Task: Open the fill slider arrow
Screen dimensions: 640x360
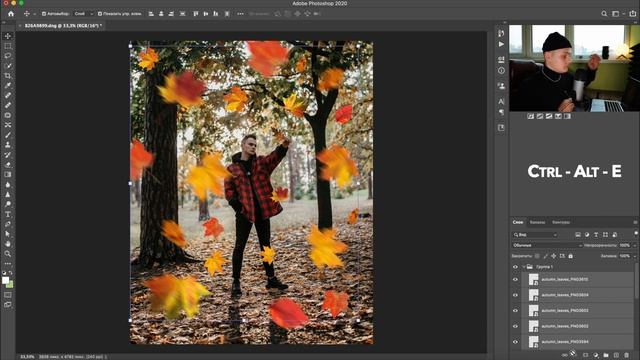Action: pyautogui.click(x=635, y=256)
